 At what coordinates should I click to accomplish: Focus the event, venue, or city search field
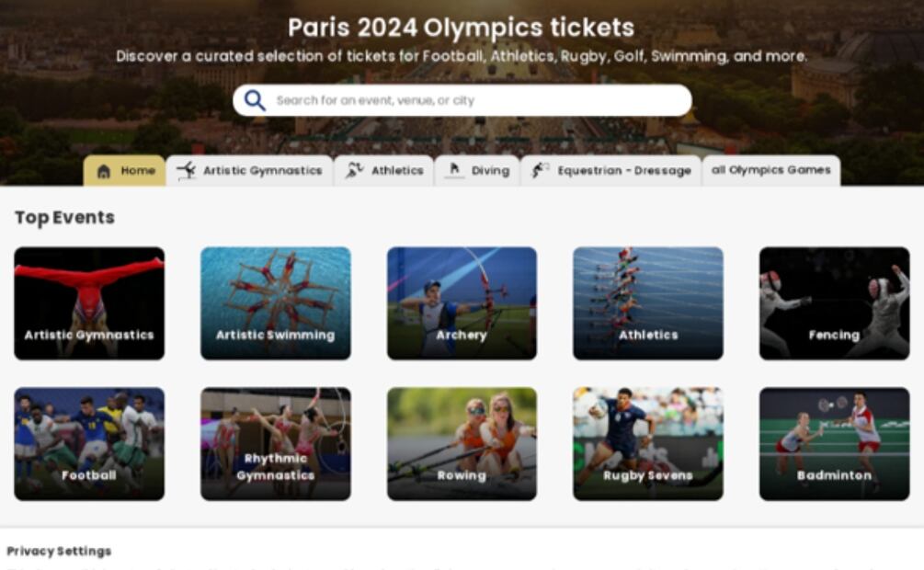pyautogui.click(x=462, y=100)
